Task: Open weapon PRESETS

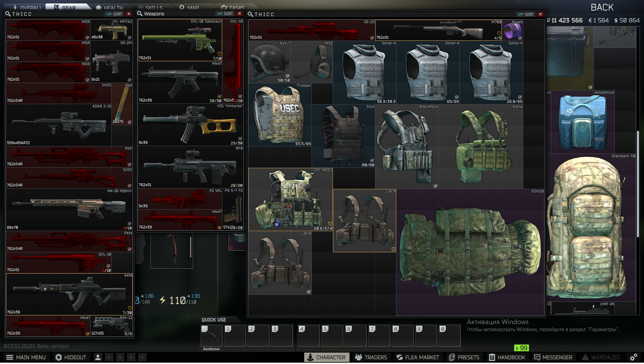Action: tap(464, 357)
